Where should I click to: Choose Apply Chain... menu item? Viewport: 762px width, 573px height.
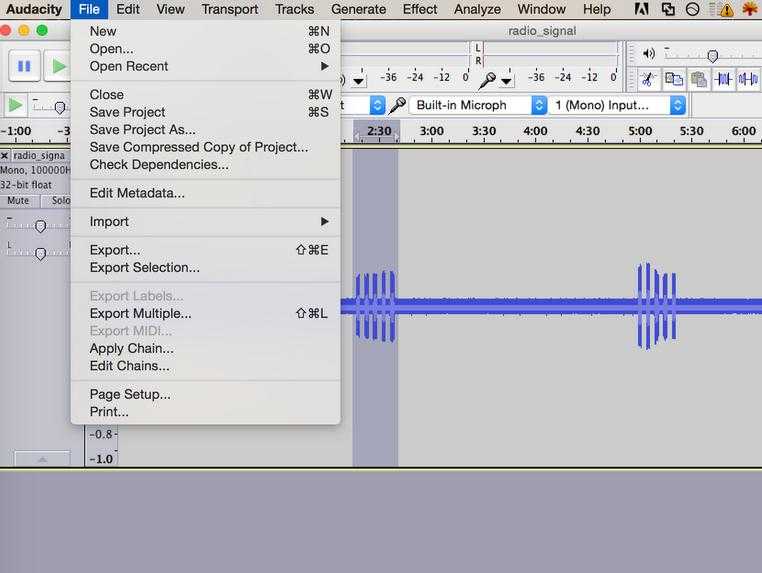point(206,348)
